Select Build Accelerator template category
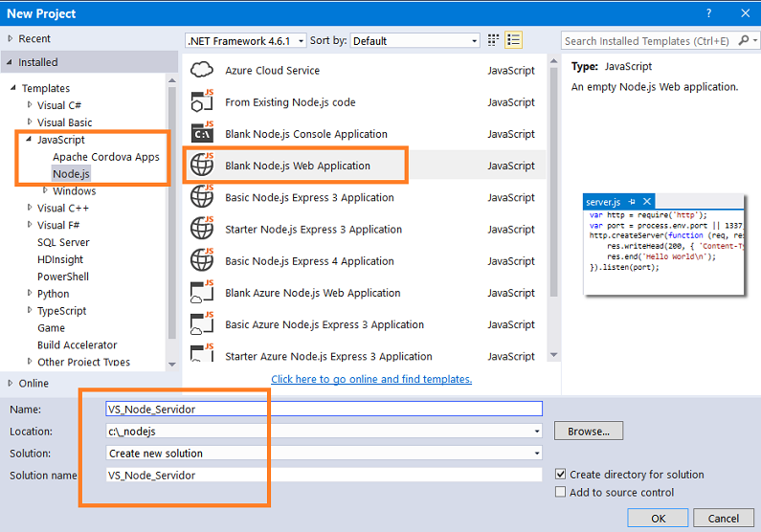761x532 pixels. point(78,344)
